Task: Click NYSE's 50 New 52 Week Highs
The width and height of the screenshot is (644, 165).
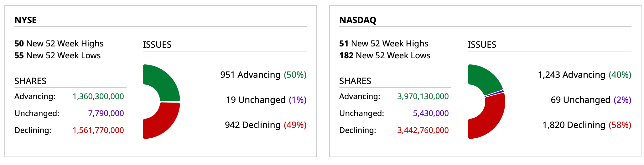Action: 59,44
